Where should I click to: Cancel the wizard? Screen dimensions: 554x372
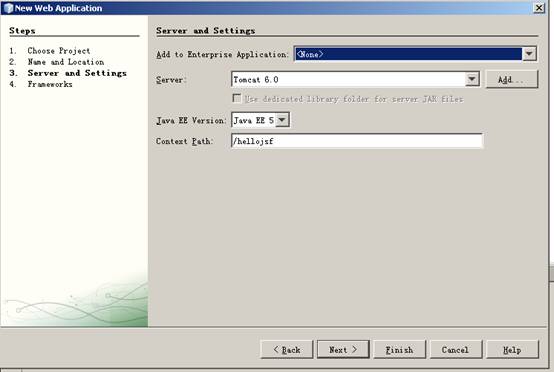456,350
